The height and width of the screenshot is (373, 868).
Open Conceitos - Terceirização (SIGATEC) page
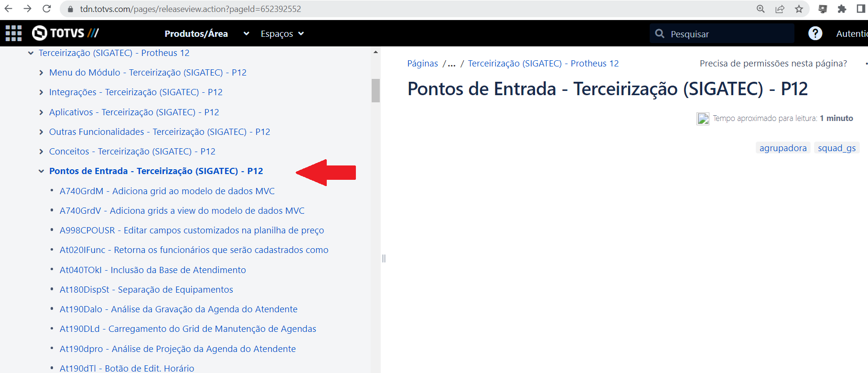point(132,152)
